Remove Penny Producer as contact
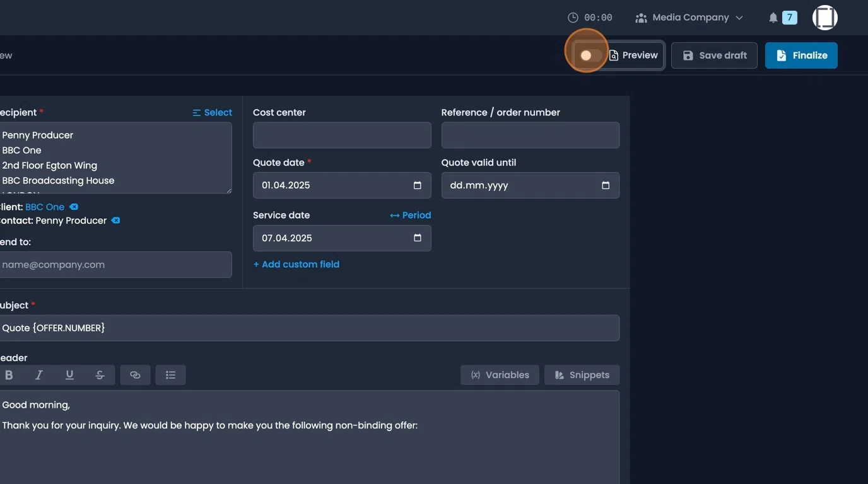Screen dimensions: 868x484 115,221
